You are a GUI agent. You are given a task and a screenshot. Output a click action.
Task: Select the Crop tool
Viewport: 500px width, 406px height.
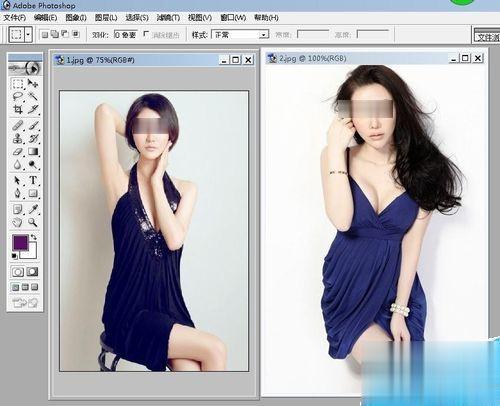[18, 109]
